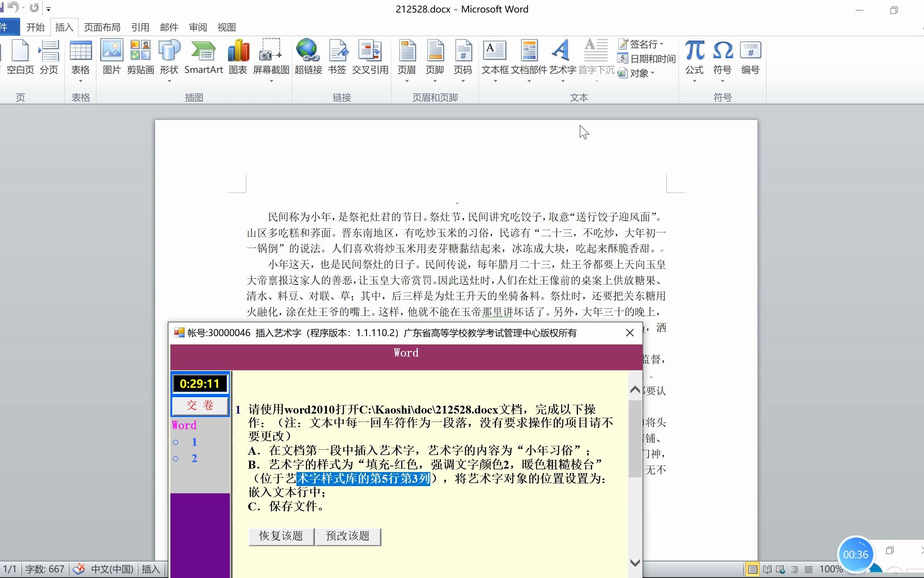Undo the last action in toolbar
This screenshot has width=924, height=578.
point(13,7)
